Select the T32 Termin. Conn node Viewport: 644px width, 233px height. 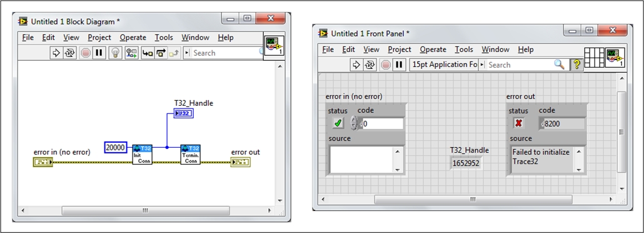[191, 155]
